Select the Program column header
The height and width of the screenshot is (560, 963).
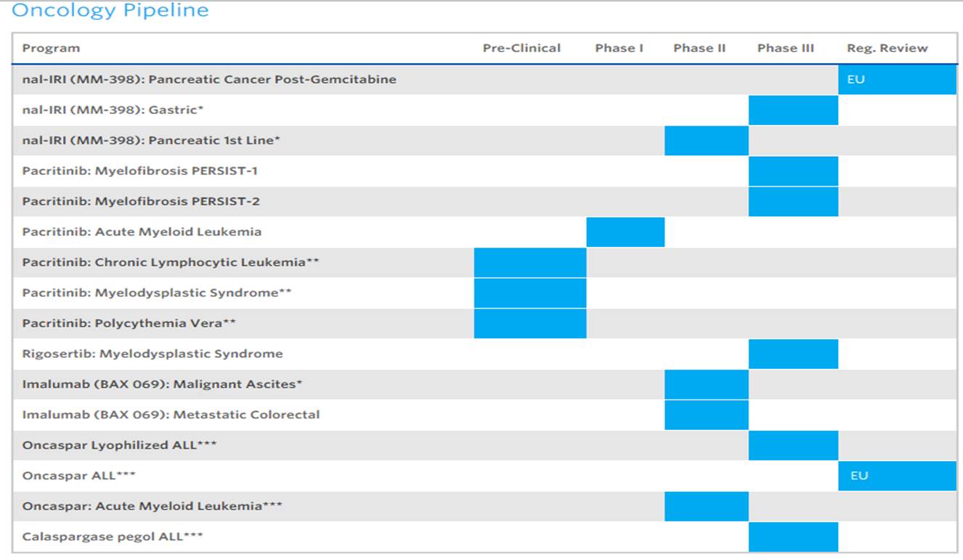51,49
